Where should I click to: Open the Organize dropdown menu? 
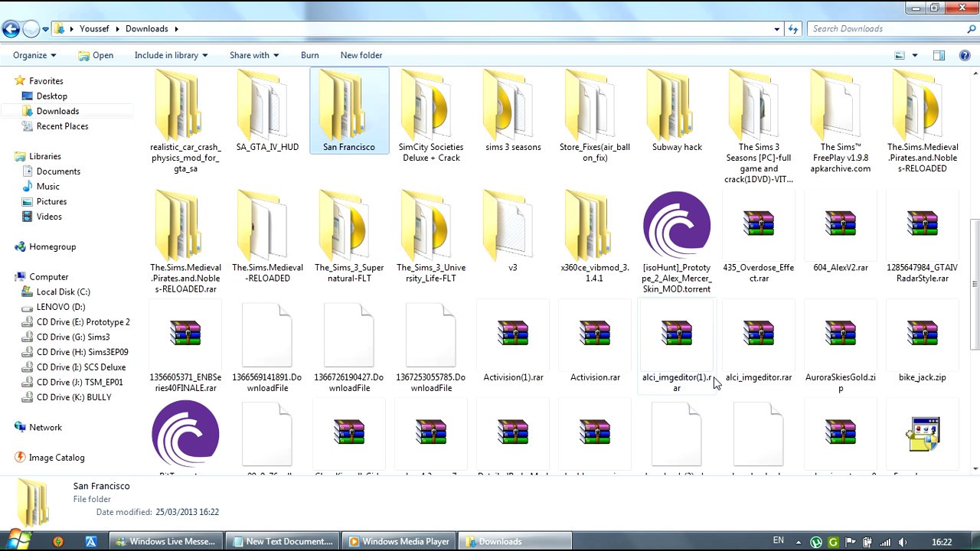coord(34,55)
